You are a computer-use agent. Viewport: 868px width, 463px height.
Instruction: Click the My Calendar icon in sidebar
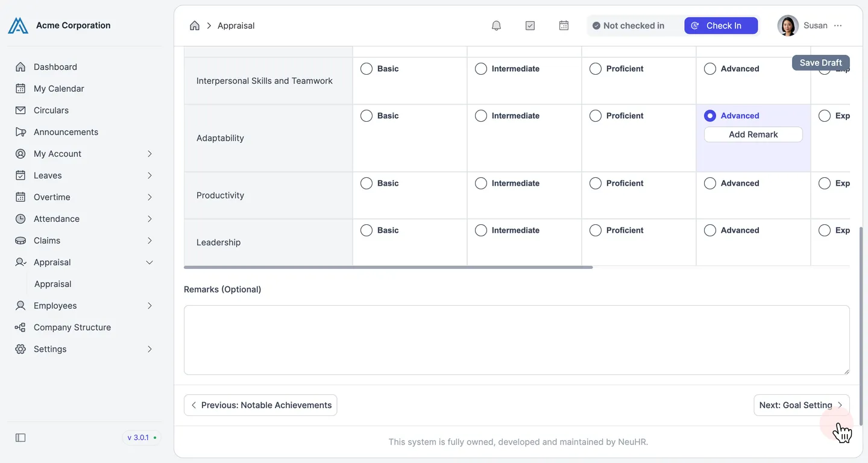(20, 89)
